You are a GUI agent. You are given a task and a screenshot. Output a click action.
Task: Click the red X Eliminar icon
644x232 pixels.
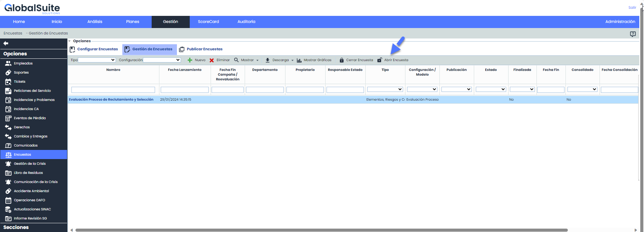coord(212,60)
